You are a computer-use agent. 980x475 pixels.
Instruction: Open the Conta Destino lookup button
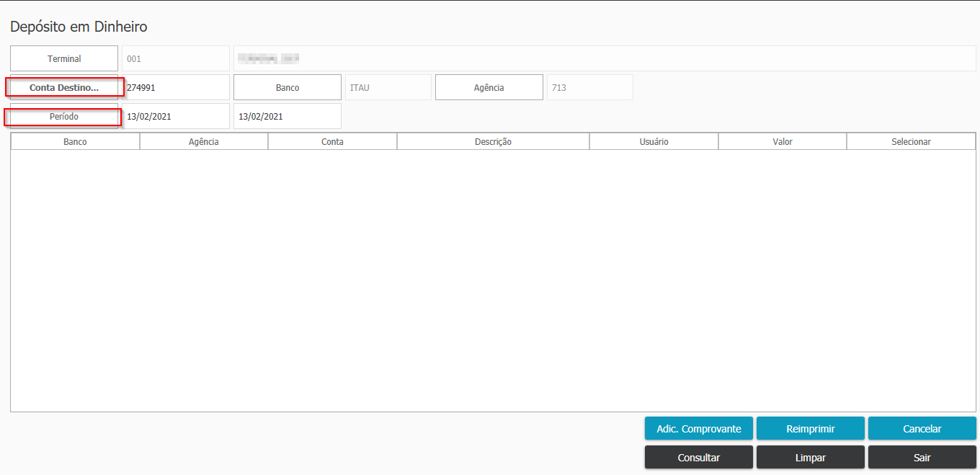coord(64,87)
